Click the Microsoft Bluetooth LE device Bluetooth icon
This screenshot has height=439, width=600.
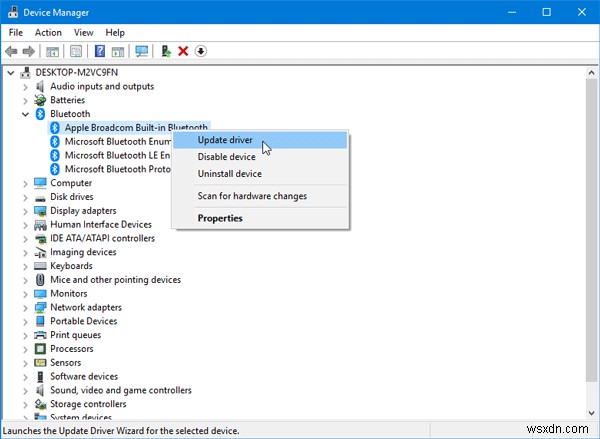tap(55, 155)
